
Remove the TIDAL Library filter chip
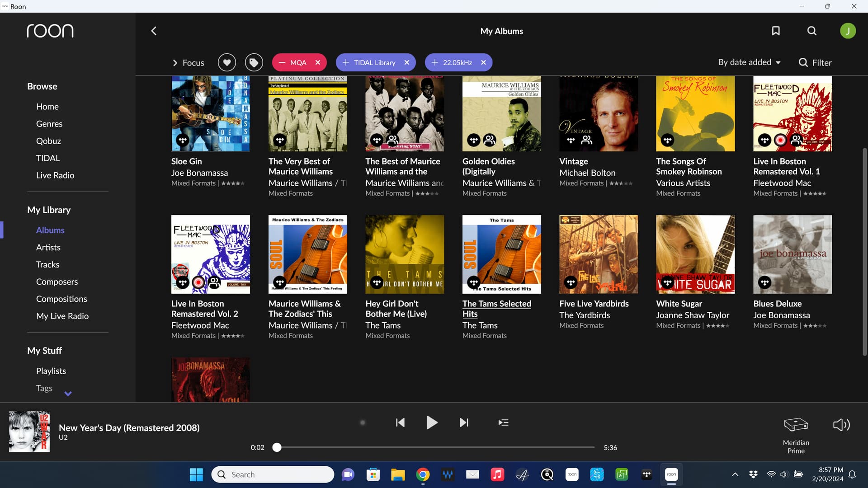pyautogui.click(x=407, y=62)
